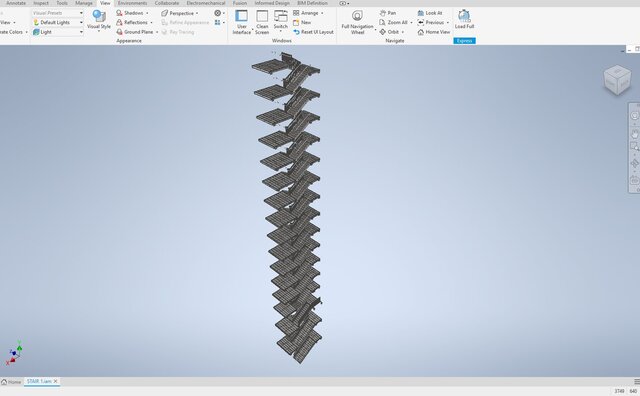Activate Clean Screen mode
This screenshot has width=640, height=396.
(x=262, y=22)
